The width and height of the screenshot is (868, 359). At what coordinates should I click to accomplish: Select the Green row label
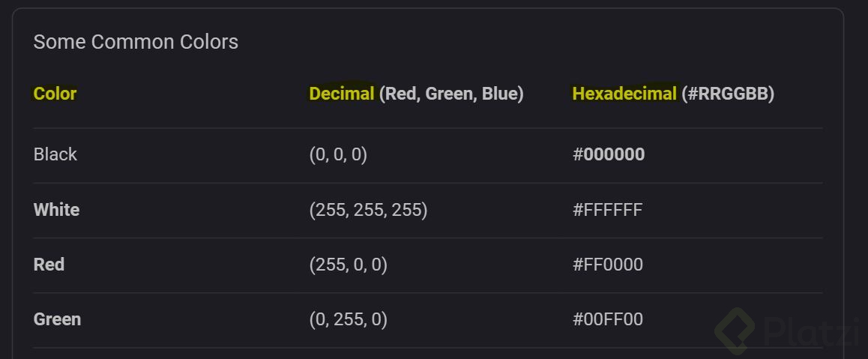click(57, 319)
